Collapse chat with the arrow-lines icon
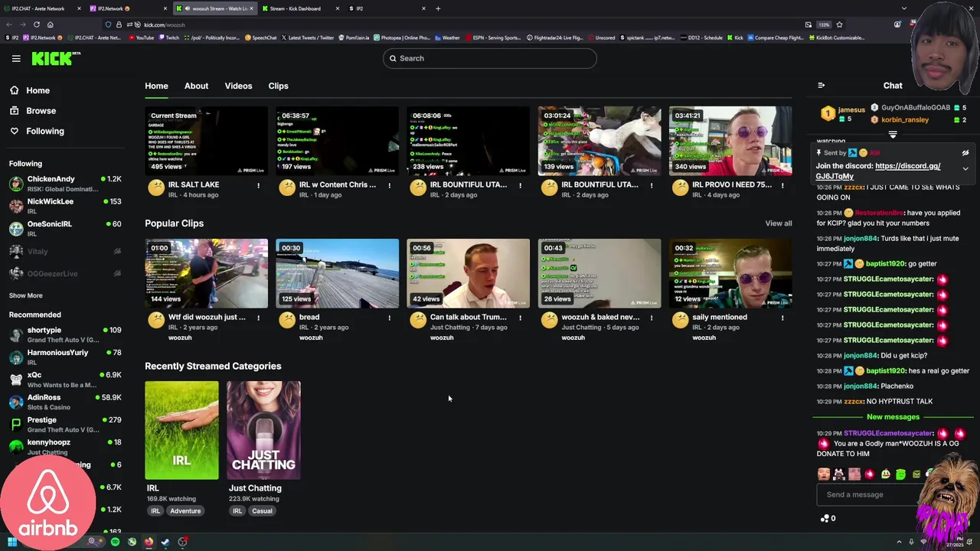The height and width of the screenshot is (551, 980). (822, 86)
